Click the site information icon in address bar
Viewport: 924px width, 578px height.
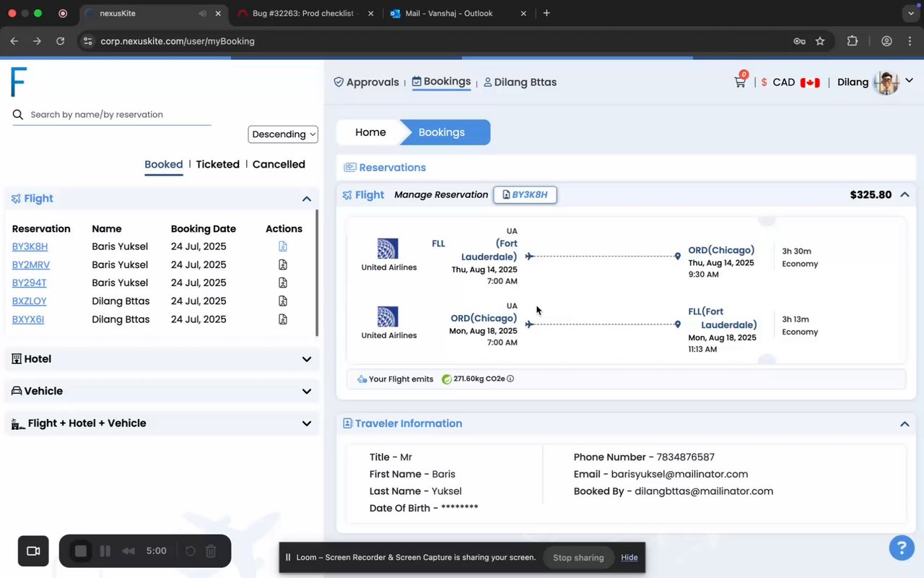87,41
